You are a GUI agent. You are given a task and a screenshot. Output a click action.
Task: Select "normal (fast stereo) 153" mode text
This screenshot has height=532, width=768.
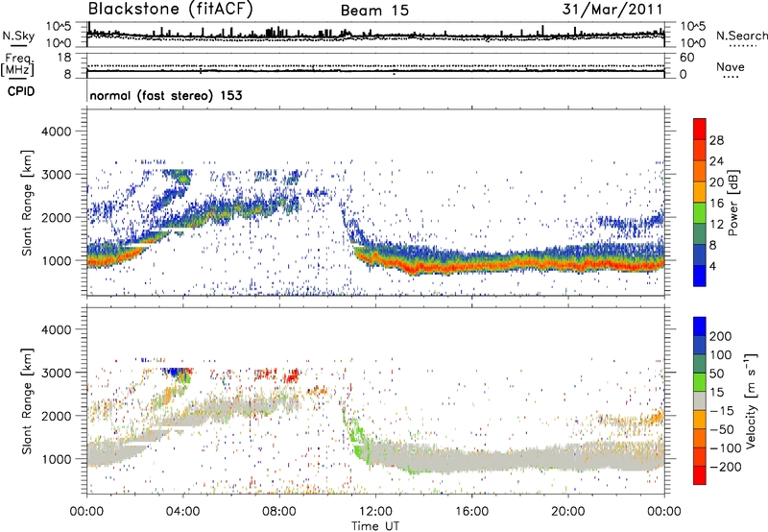pyautogui.click(x=166, y=95)
